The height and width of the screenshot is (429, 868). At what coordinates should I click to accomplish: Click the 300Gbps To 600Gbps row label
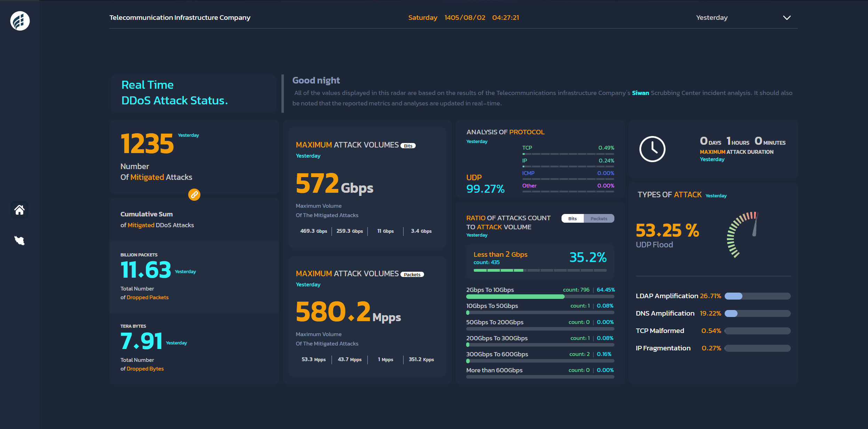(497, 354)
